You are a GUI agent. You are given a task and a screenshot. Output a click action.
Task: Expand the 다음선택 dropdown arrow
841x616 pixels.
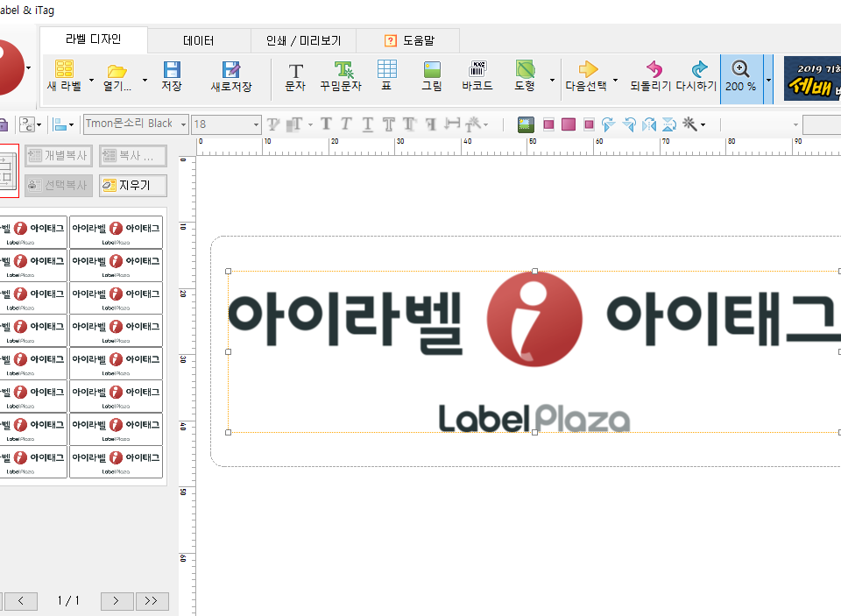pos(615,81)
